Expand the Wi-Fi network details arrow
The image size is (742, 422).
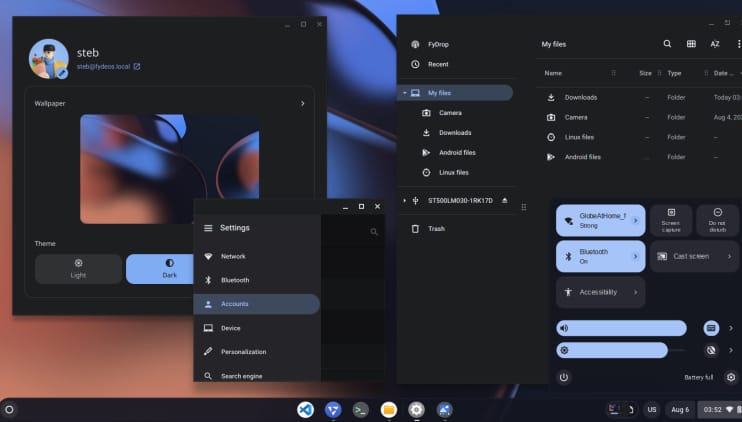(636, 220)
